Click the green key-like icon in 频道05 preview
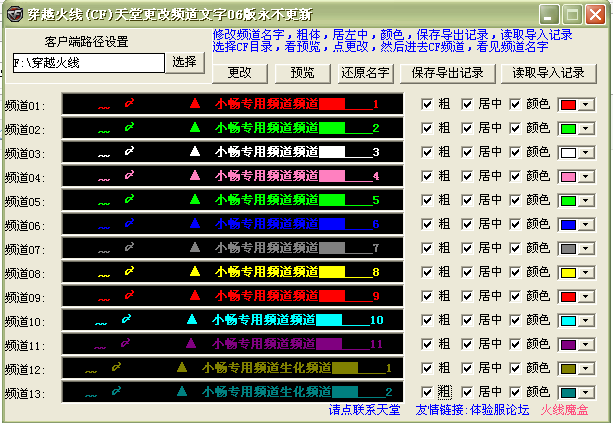The width and height of the screenshot is (613, 423). coord(129,199)
